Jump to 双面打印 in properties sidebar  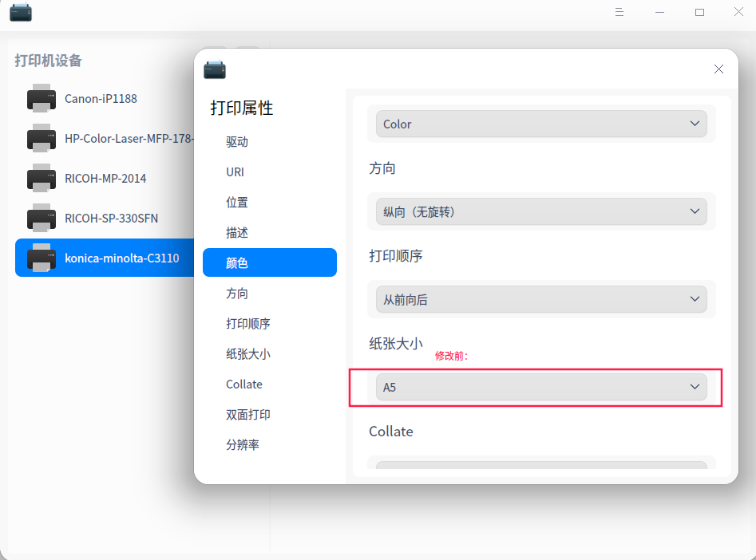click(270, 415)
